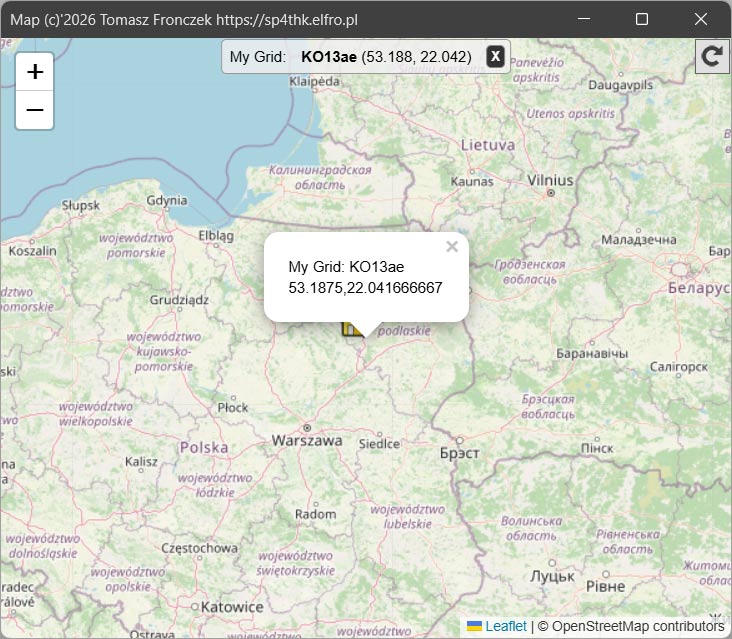Screen dimensions: 732x639
Task: Close the map application window
Action: 701,19
